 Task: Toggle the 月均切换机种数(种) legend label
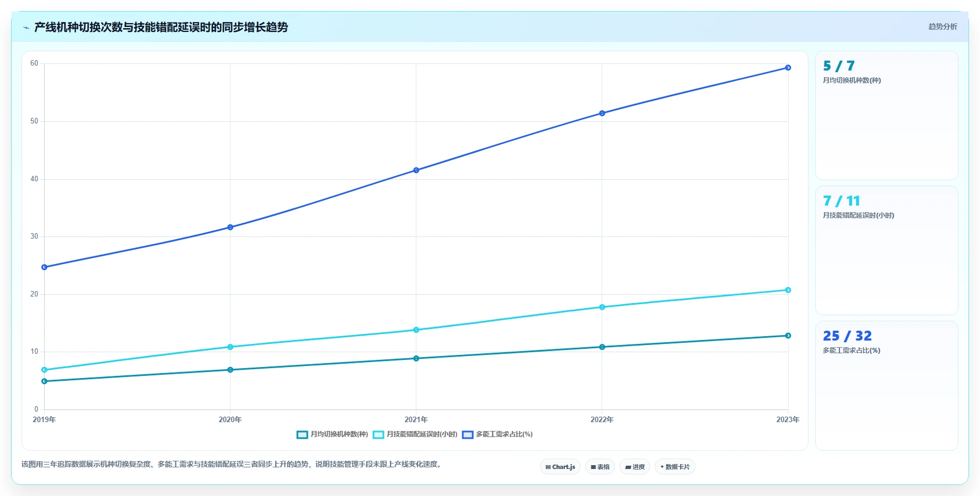[339, 434]
